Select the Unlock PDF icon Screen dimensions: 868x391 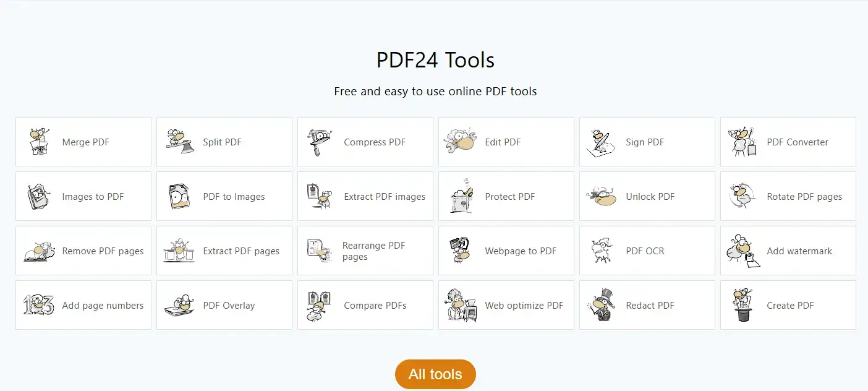(601, 196)
